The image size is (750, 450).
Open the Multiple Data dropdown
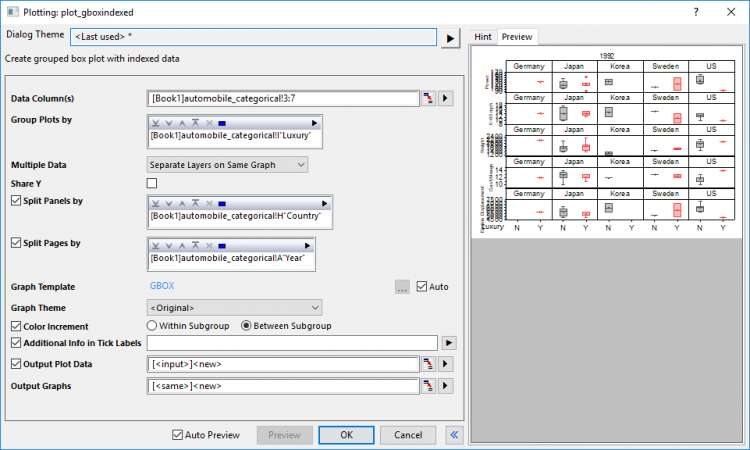(227, 164)
